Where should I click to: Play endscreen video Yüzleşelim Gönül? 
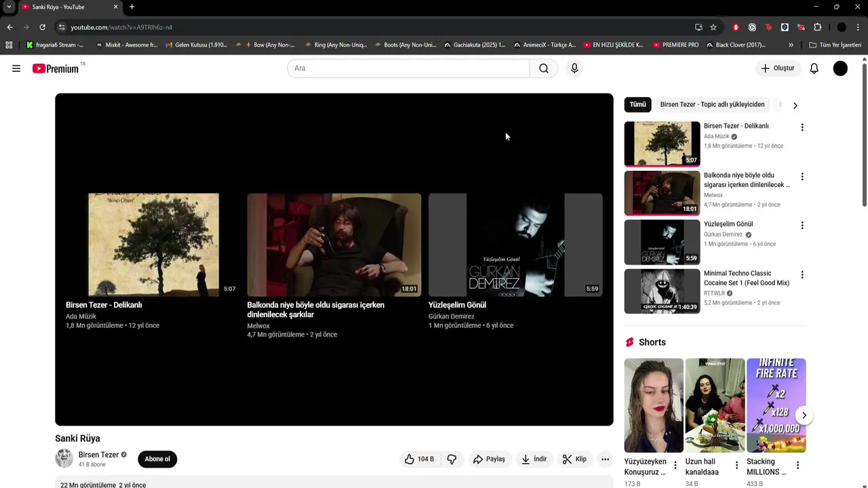[515, 245]
